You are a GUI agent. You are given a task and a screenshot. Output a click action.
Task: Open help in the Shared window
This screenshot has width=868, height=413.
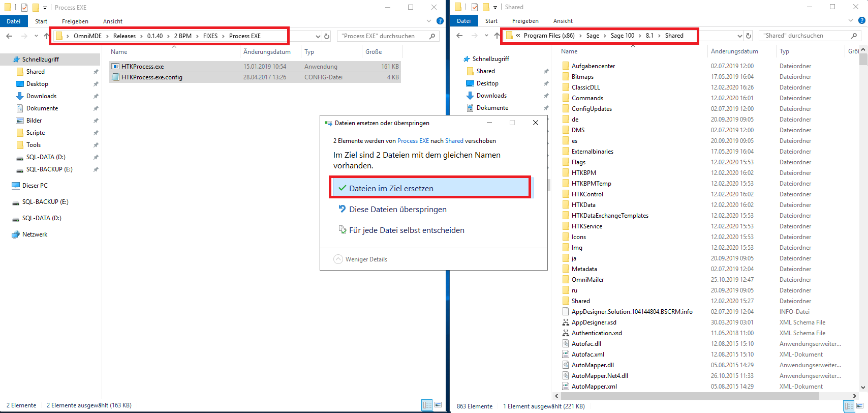[862, 20]
